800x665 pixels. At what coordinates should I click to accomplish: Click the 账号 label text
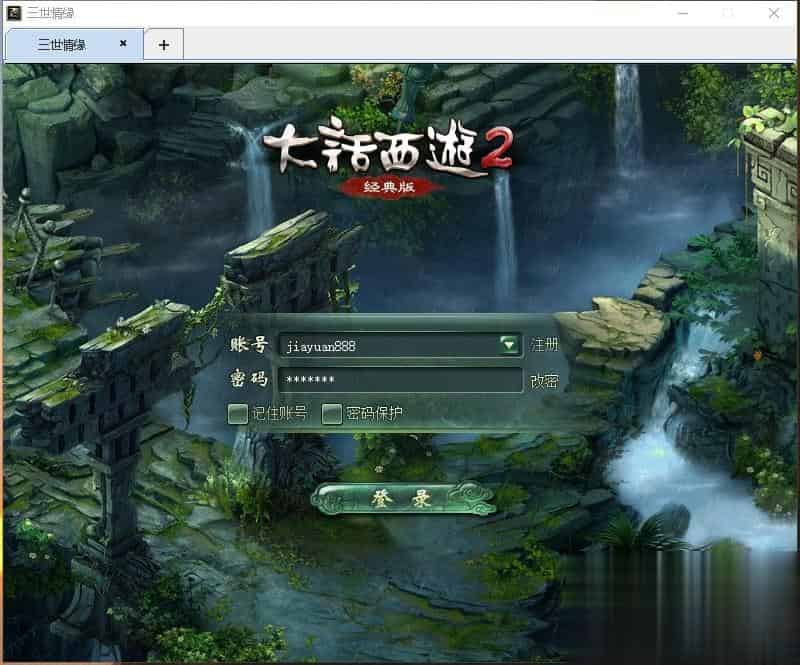249,345
